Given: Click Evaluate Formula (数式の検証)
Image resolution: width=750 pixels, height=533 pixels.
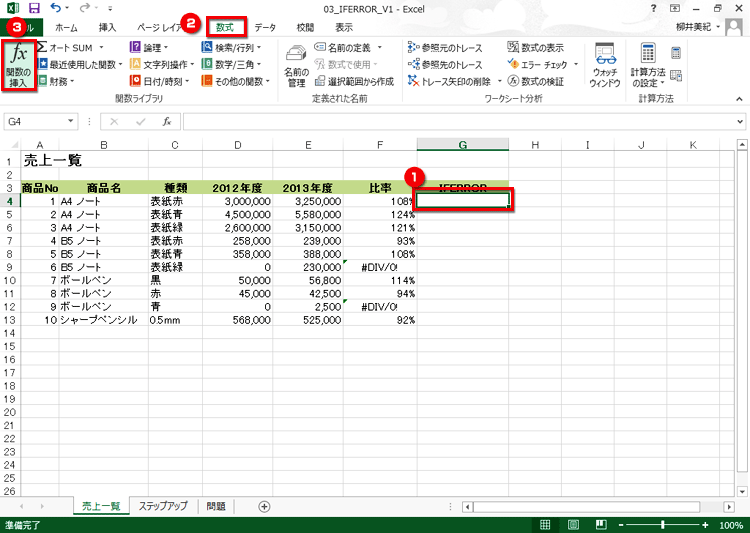Looking at the screenshot, I should coord(536,81).
